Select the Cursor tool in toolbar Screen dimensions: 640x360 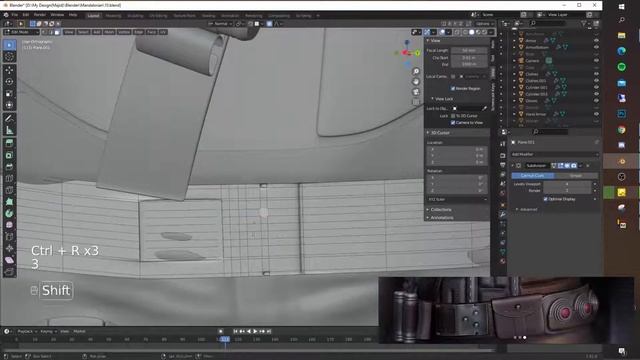click(9, 57)
